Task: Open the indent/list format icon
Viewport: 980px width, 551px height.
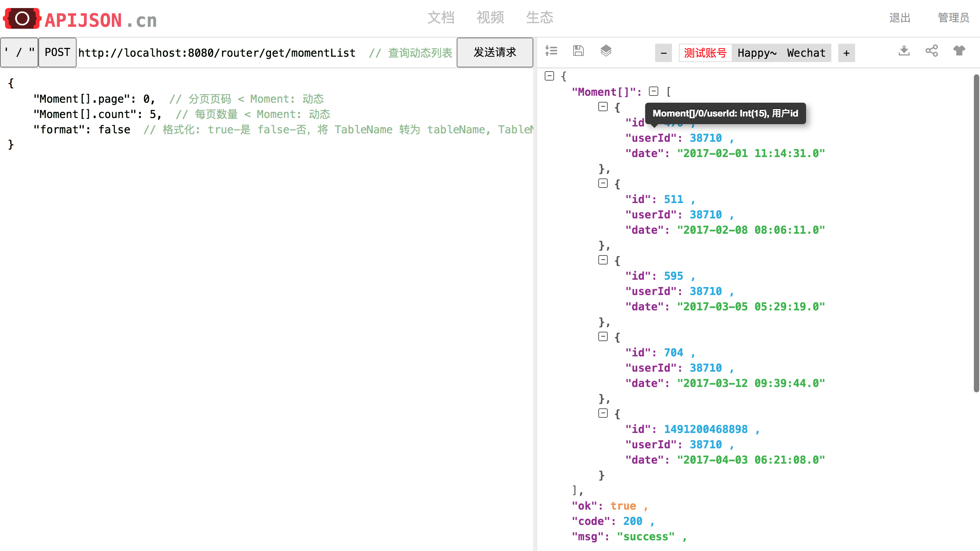Action: click(551, 51)
